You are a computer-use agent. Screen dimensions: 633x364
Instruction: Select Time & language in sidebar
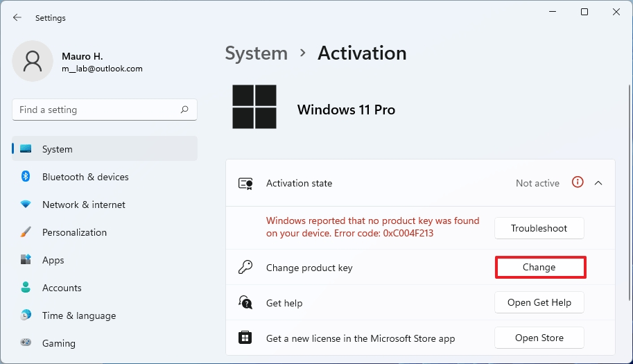78,315
